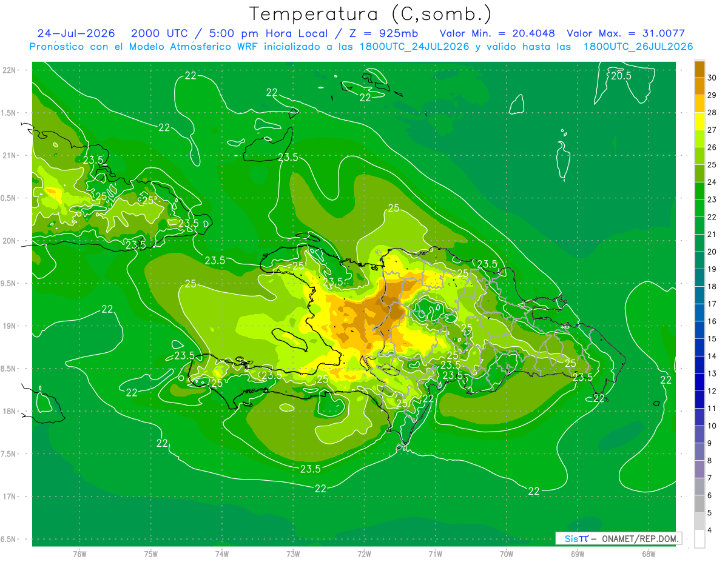728x562 pixels.
Task: Click the color bar label '28'
Action: (712, 112)
